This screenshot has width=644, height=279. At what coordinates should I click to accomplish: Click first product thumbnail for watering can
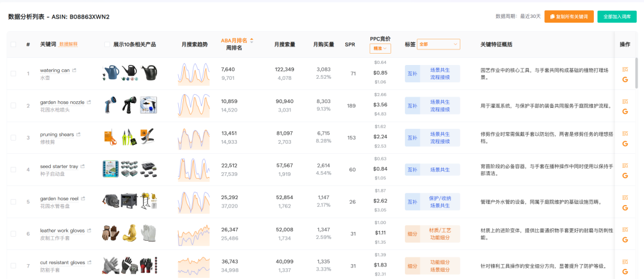tap(110, 73)
